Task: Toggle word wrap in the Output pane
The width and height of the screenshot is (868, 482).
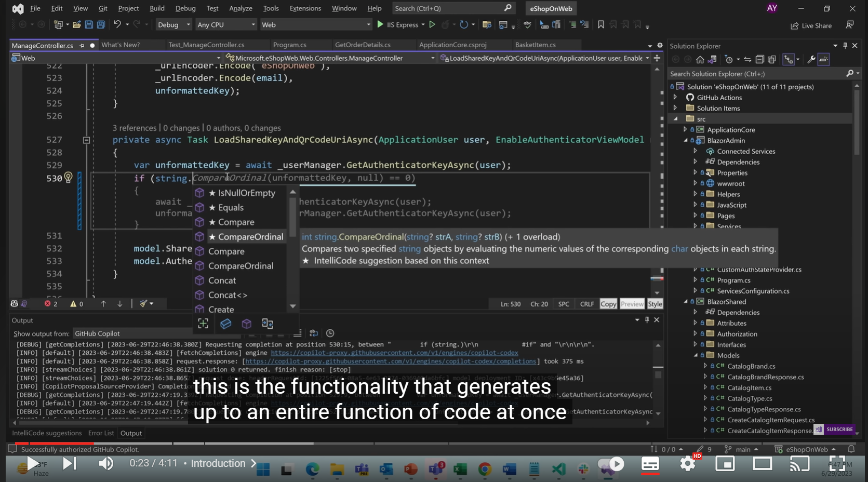Action: click(x=313, y=333)
